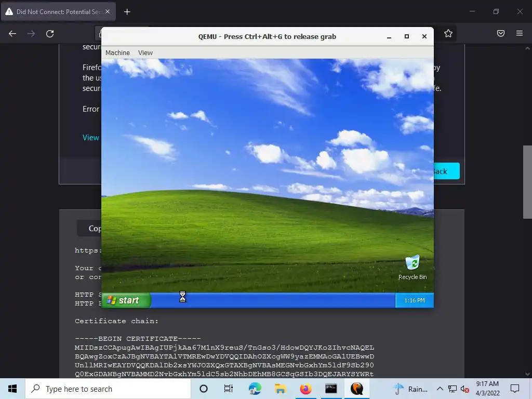Open the Save to Pocket icon
The image size is (532, 399).
pyautogui.click(x=501, y=33)
